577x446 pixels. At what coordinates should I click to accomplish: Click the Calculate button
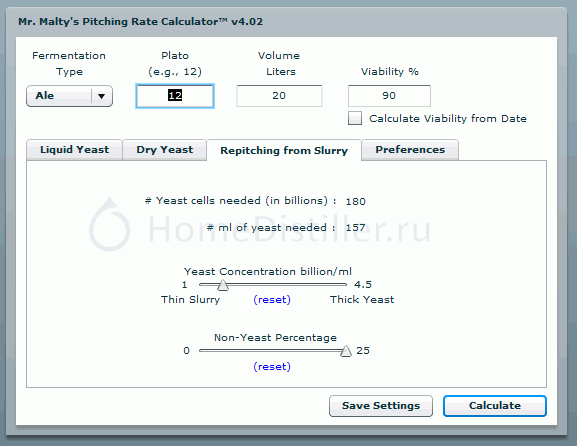495,406
